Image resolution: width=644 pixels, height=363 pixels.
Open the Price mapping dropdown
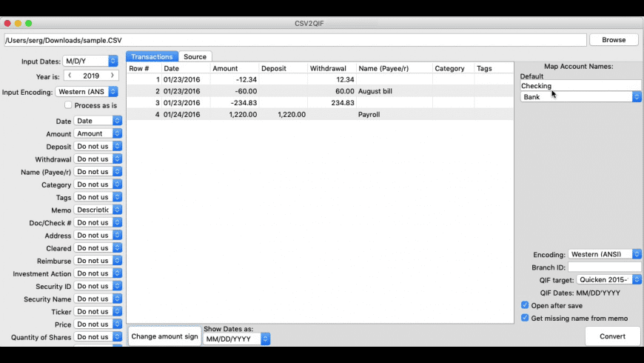click(x=98, y=324)
